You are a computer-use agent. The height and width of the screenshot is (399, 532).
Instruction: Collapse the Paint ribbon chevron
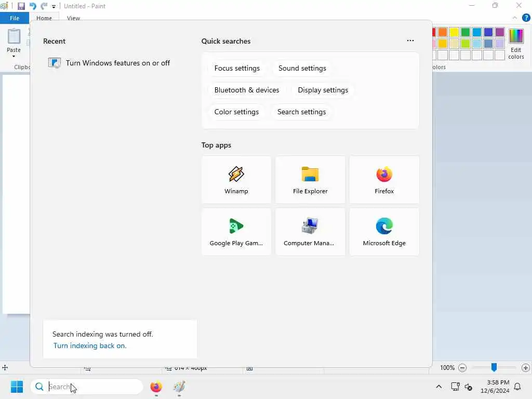[515, 18]
